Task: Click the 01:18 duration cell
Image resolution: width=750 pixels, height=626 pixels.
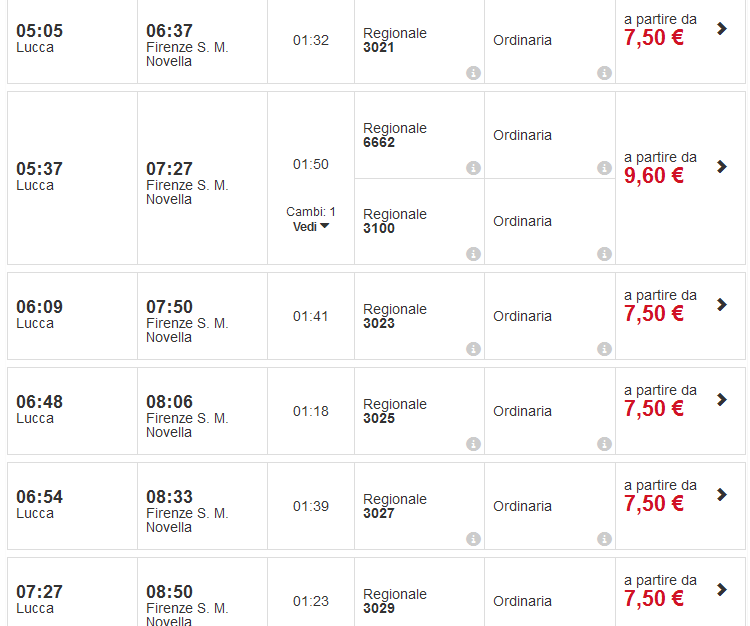Action: tap(311, 411)
